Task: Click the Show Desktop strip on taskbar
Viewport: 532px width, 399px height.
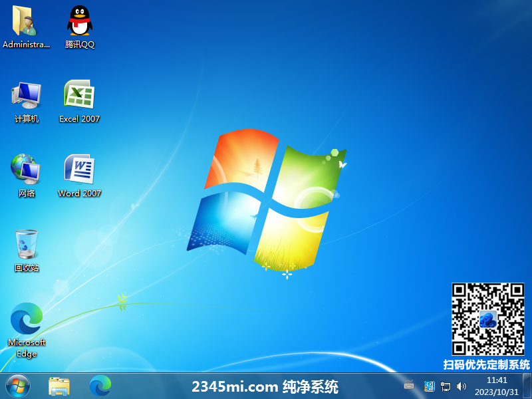Action: click(x=528, y=386)
